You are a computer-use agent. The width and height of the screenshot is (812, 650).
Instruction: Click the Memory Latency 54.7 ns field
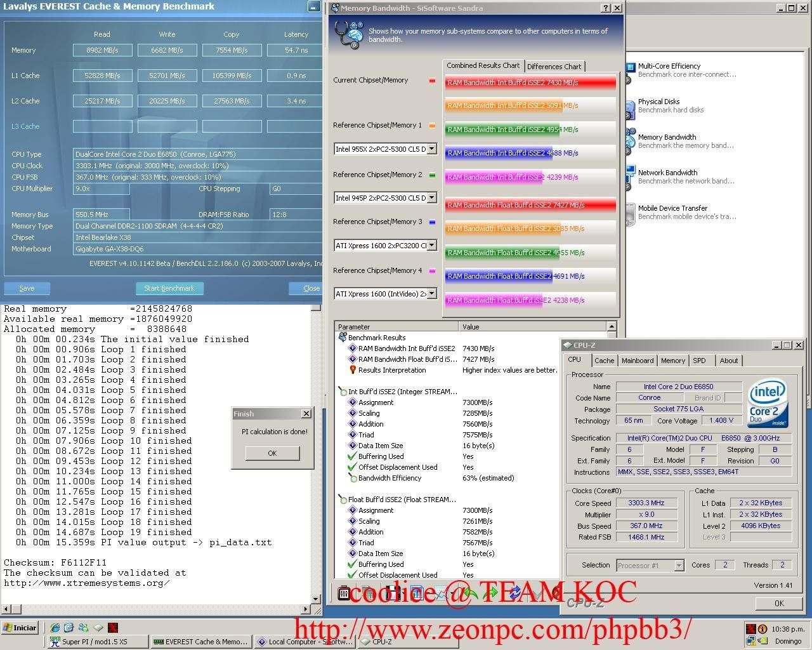[x=296, y=50]
